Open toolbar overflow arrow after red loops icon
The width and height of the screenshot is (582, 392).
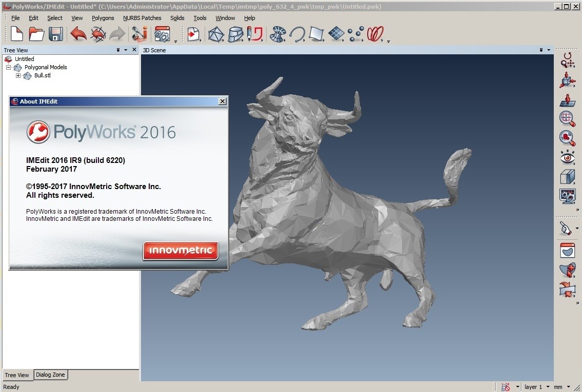tap(389, 41)
